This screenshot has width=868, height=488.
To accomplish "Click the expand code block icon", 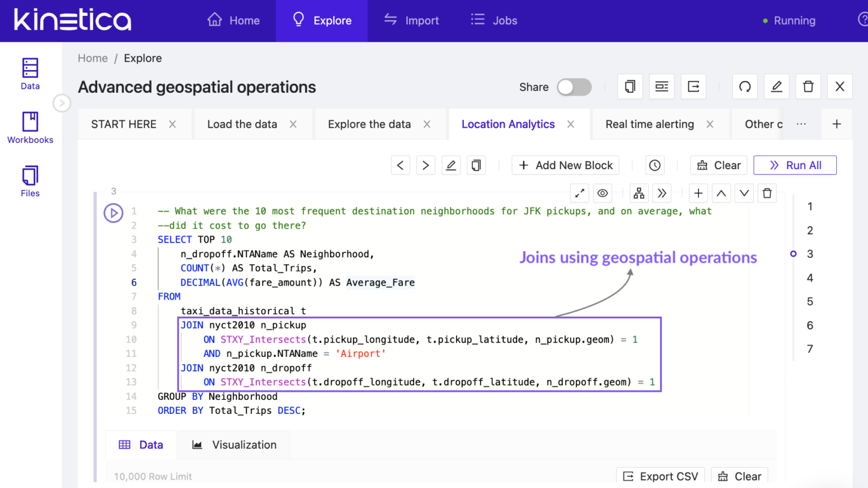I will click(579, 193).
